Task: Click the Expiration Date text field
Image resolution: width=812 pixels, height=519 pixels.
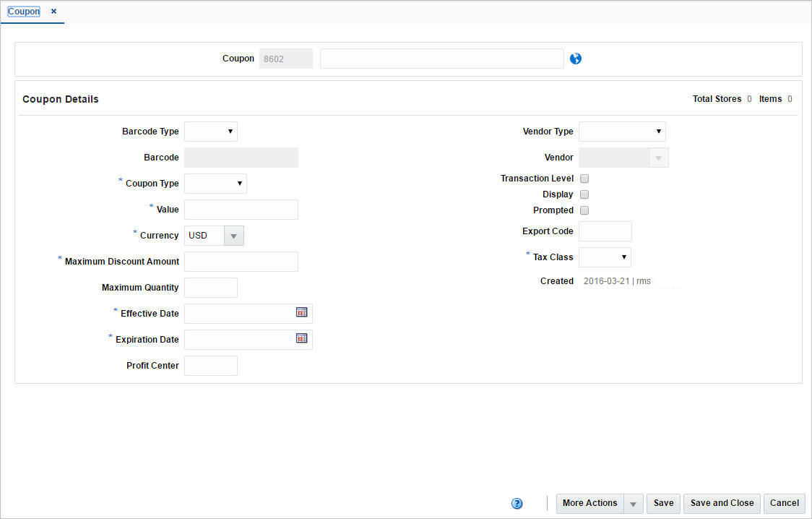Action: click(x=239, y=339)
